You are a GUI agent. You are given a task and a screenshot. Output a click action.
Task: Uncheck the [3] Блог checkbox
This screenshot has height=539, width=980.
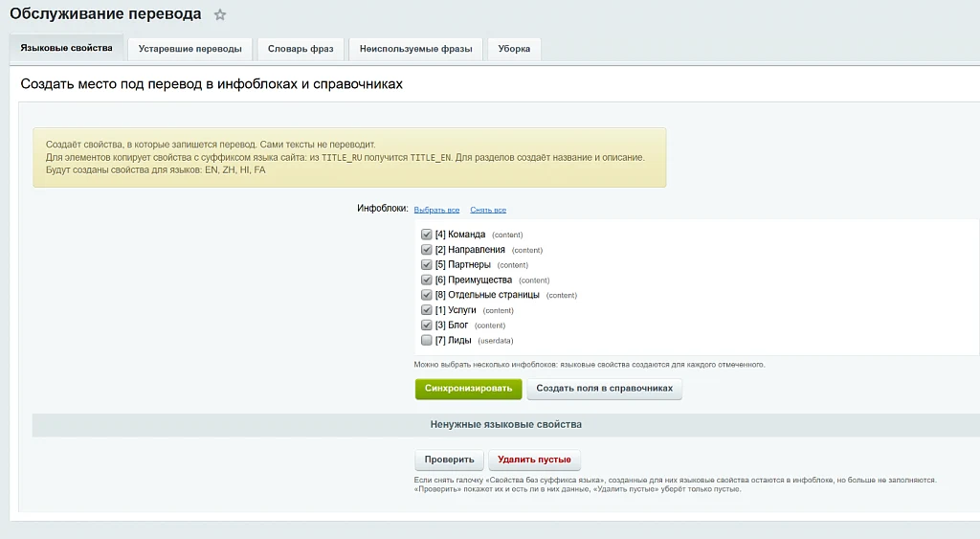coord(426,326)
